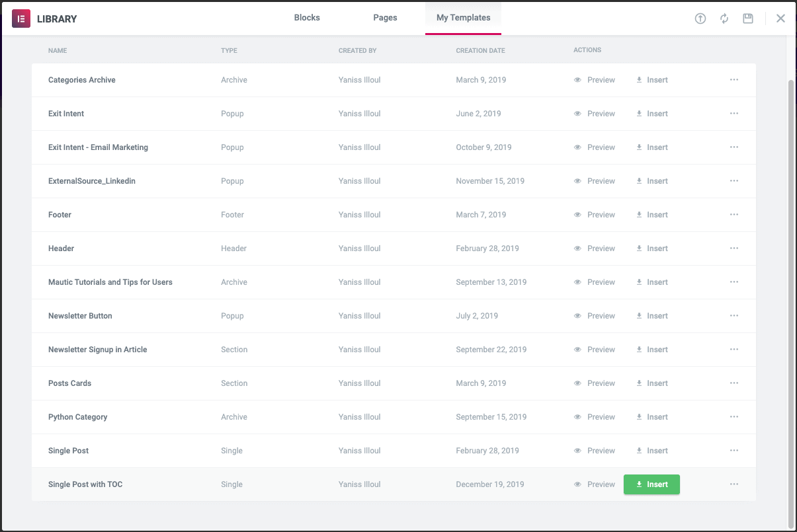Screen dimensions: 797x532
Task: Open more options for Single Post row
Action: [734, 451]
